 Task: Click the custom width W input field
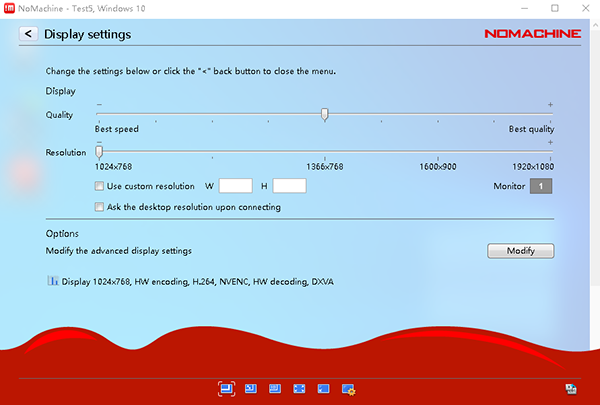click(235, 186)
